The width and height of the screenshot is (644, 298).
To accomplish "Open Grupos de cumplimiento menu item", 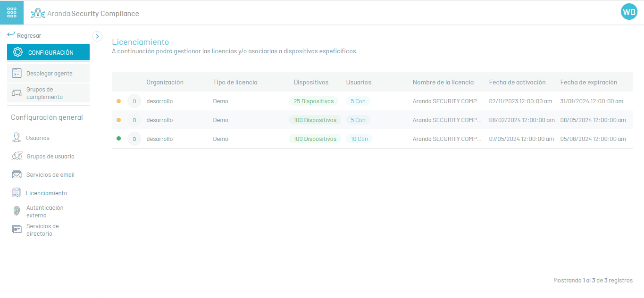I will 48,93.
